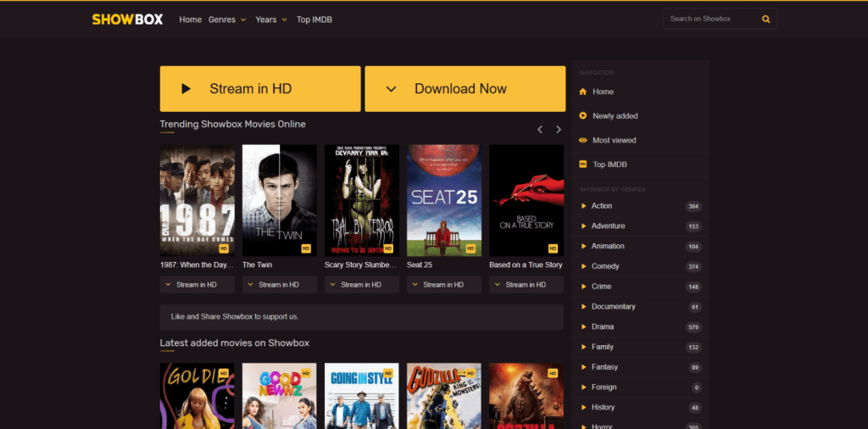868x429 pixels.
Task: Open the Family genre link
Action: (x=603, y=347)
